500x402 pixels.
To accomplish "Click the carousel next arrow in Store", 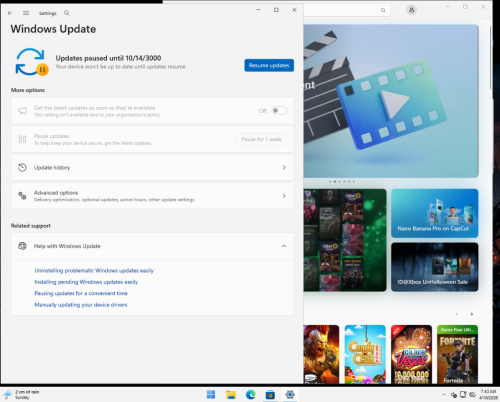I will point(472,314).
